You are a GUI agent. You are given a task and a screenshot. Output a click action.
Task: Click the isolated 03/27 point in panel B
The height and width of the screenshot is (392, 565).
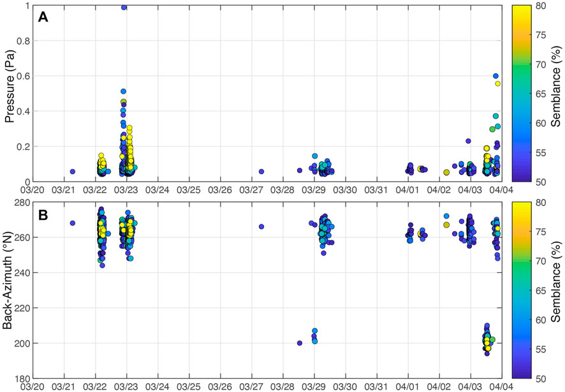(261, 227)
